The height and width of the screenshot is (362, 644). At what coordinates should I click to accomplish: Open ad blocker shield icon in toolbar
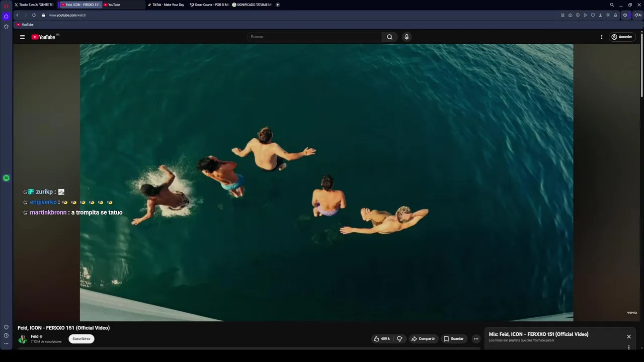coord(578,15)
